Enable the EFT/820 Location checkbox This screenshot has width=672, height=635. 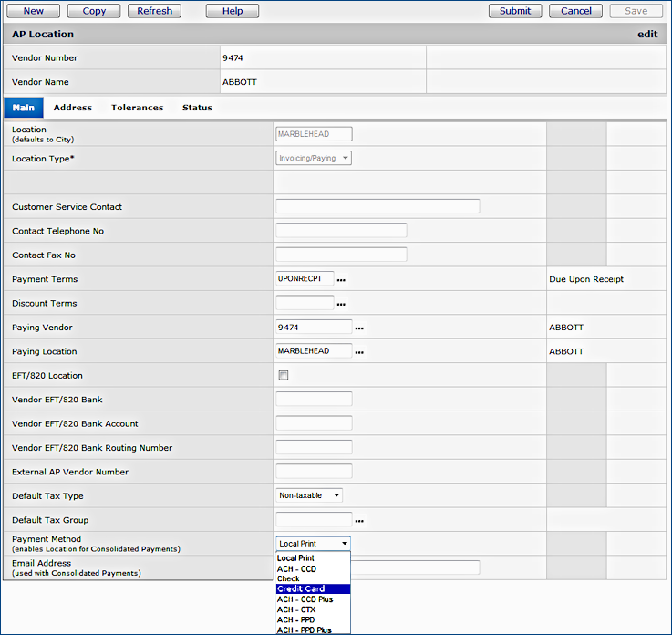coord(284,376)
